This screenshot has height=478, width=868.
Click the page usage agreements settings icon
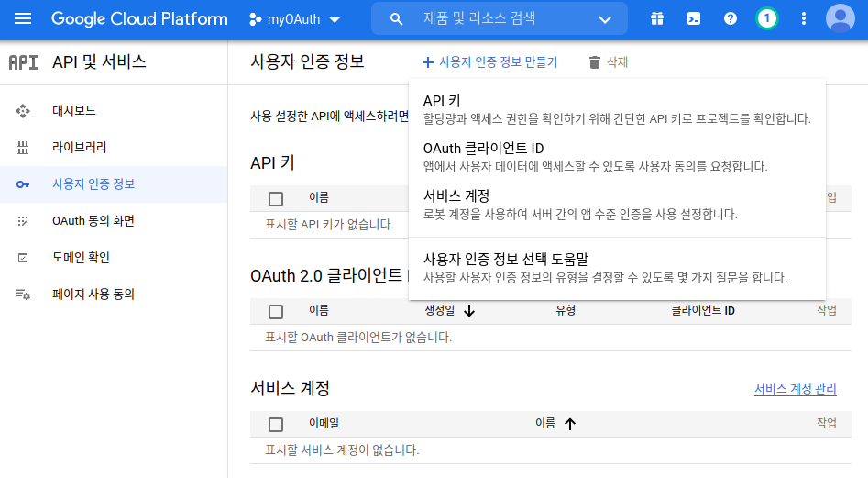click(x=23, y=295)
